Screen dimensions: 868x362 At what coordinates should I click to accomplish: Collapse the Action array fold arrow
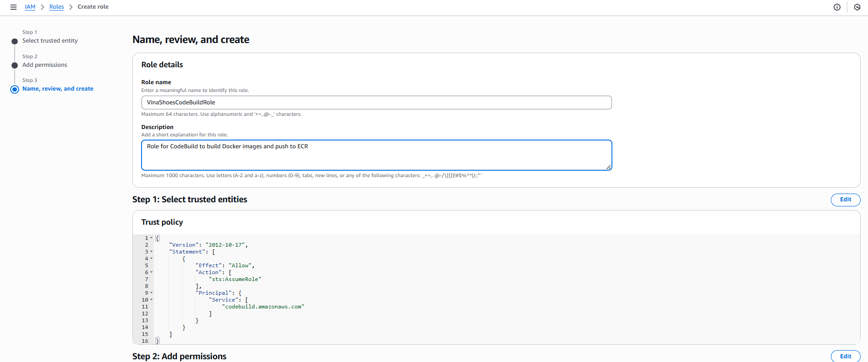(152, 272)
